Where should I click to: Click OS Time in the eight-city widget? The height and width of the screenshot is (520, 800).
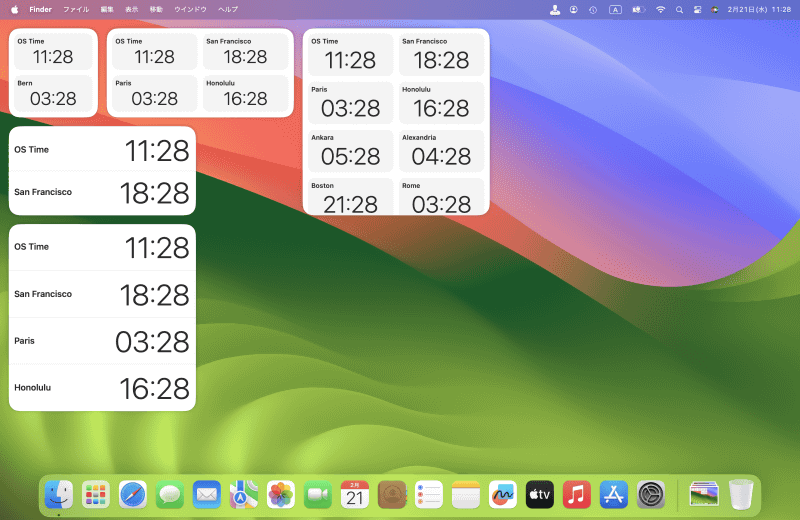click(351, 55)
